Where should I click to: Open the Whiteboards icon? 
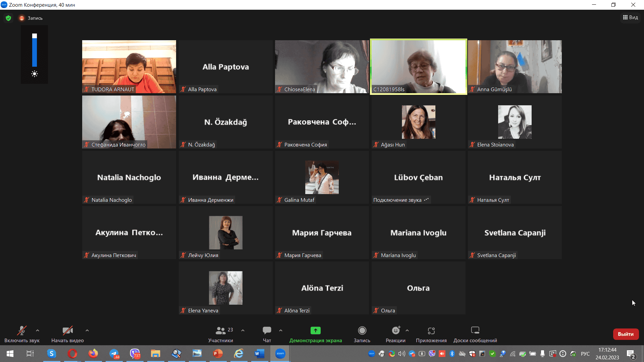point(475,331)
